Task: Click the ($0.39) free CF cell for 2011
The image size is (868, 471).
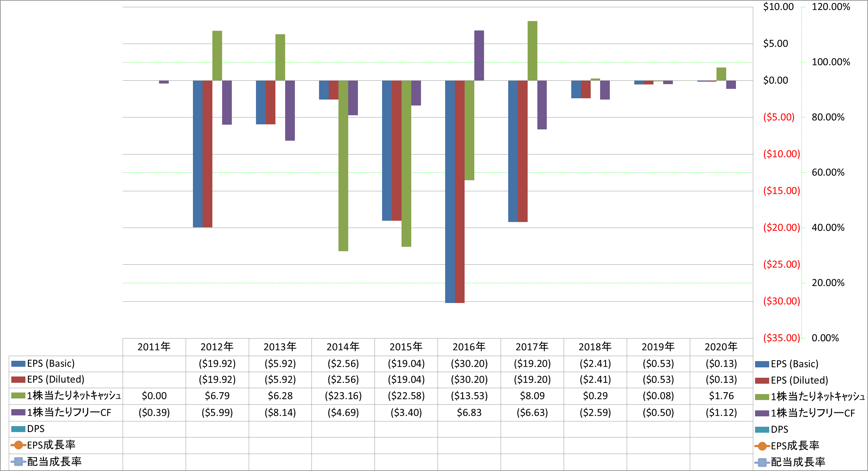Action: pos(154,413)
